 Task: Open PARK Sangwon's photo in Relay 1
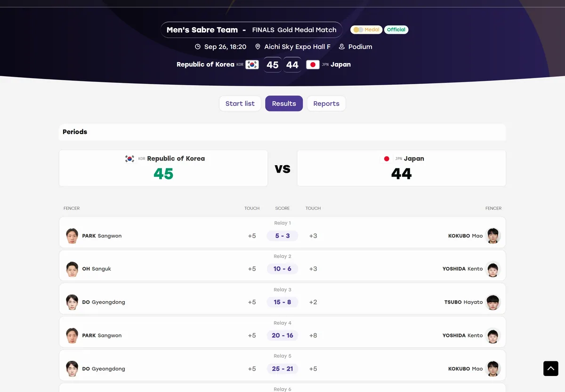coord(72,236)
